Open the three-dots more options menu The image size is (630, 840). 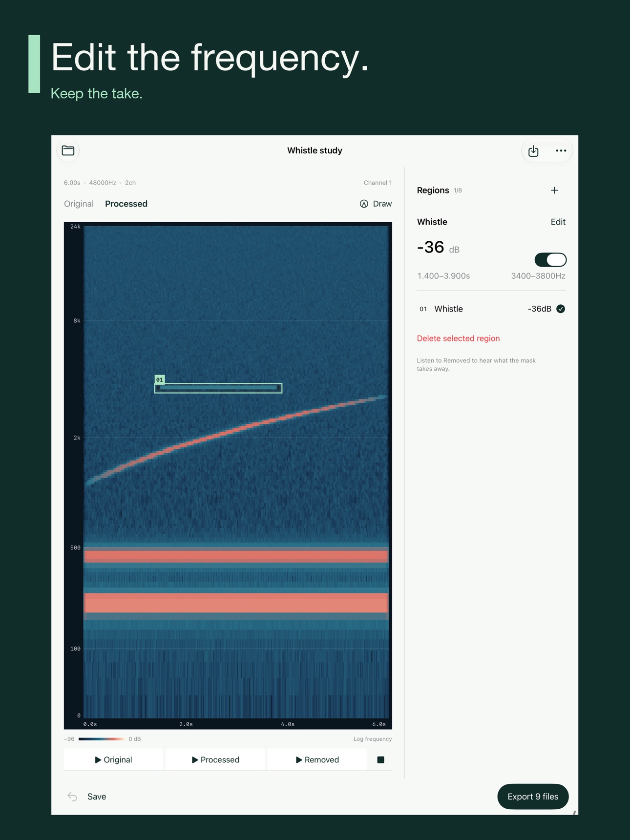coord(561,151)
